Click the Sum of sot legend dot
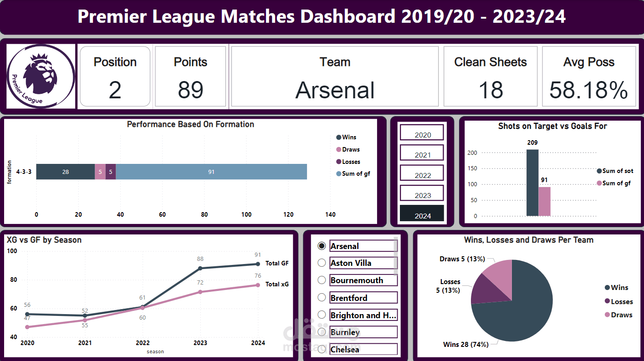The height and width of the screenshot is (361, 644). [x=599, y=171]
